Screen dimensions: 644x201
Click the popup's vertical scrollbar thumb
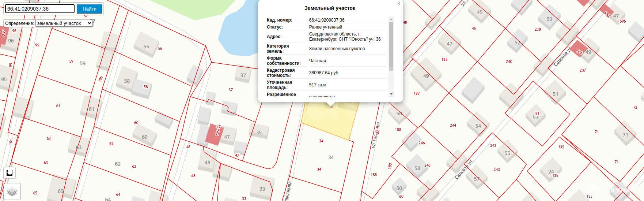391,46
